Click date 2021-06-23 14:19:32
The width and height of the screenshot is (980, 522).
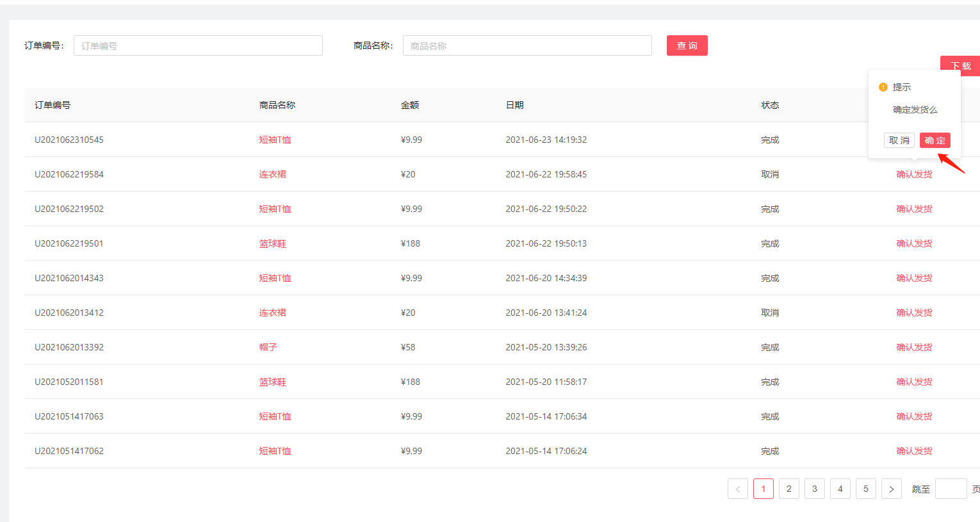click(x=546, y=140)
